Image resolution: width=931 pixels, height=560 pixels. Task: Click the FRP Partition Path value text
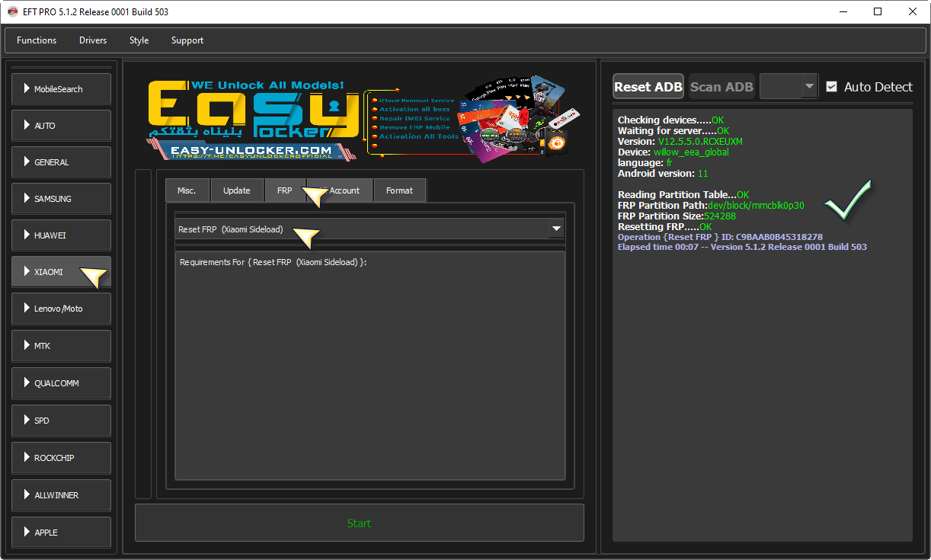(x=756, y=206)
